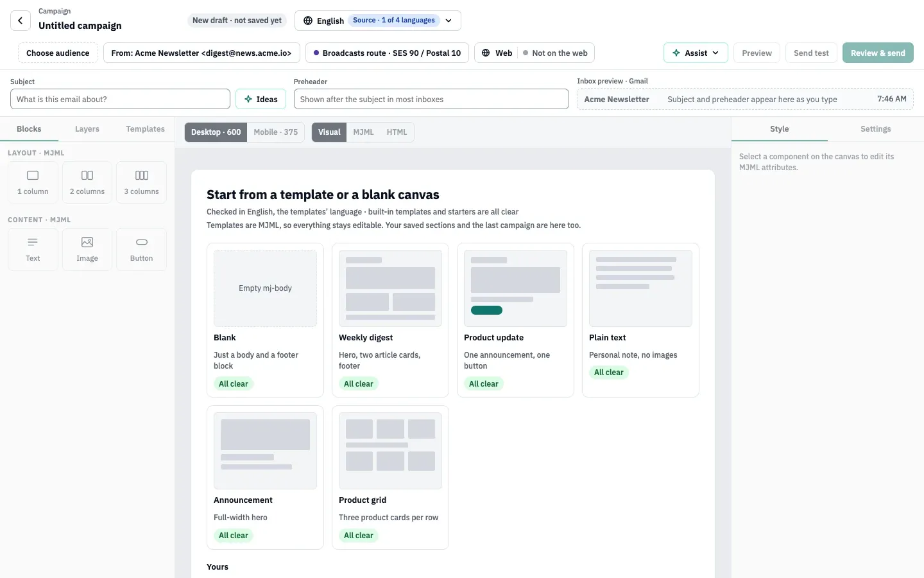Click All clear badge on Product grid
924x578 pixels.
(359, 536)
